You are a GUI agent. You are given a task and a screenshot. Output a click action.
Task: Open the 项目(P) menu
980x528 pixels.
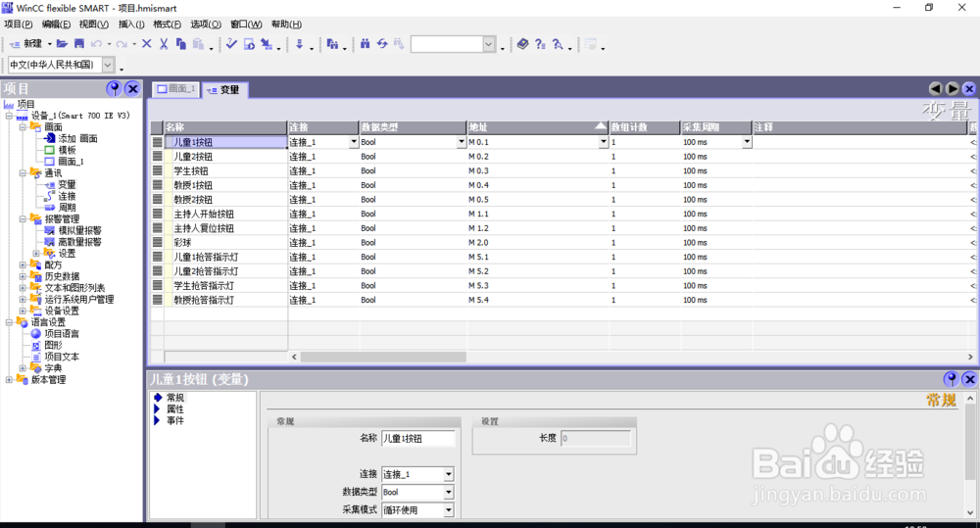tap(18, 24)
